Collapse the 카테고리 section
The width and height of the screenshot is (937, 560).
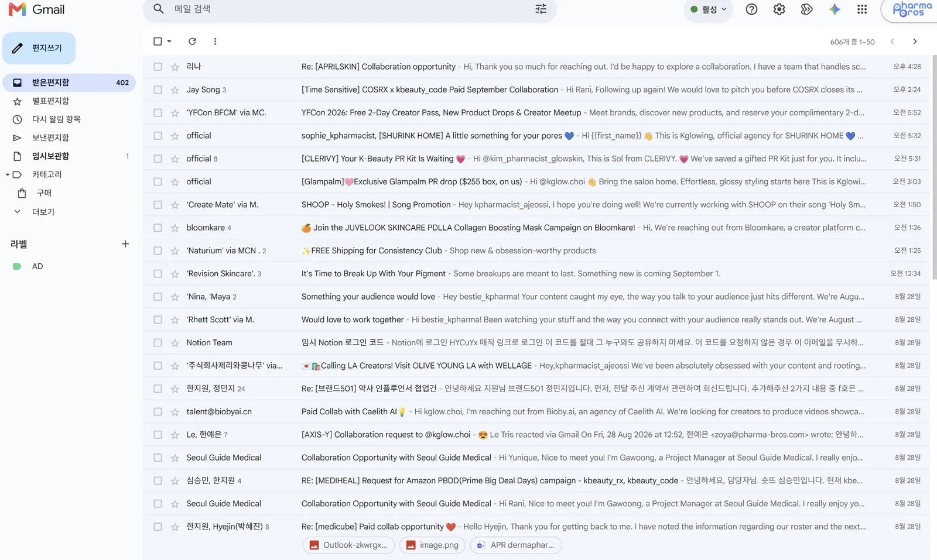[x=8, y=174]
